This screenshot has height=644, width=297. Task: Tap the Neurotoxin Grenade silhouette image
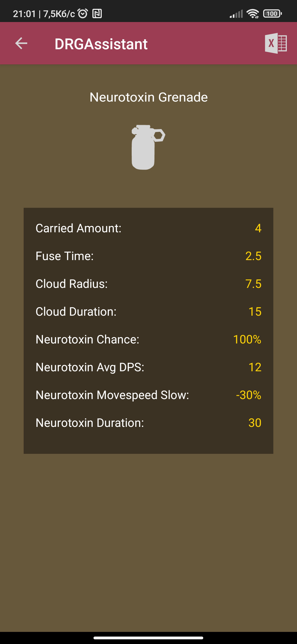pyautogui.click(x=148, y=147)
